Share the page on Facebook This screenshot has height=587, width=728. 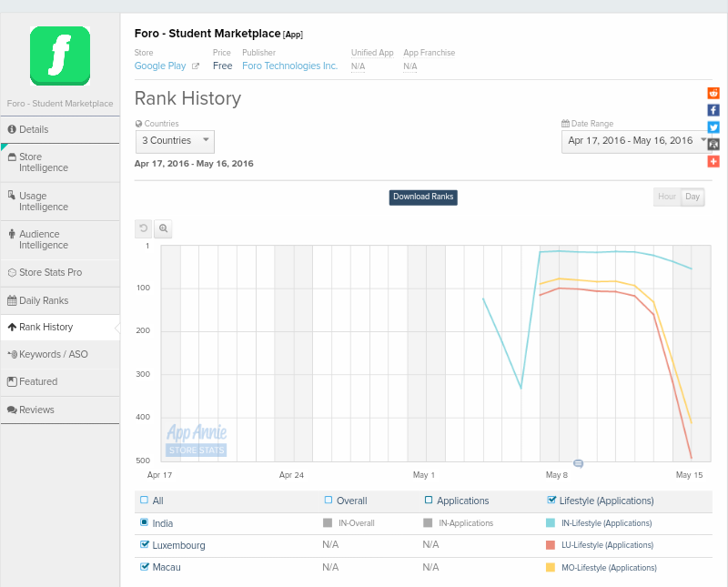tap(713, 110)
